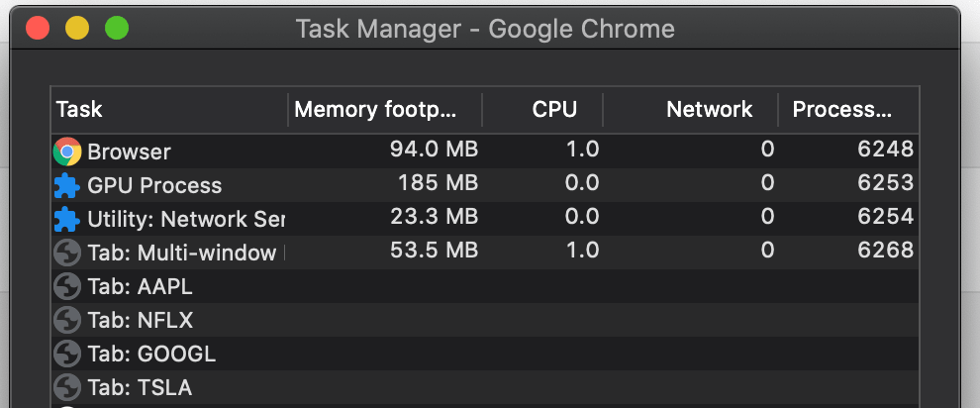Click the globe icon beside Tab: NFLX
The image size is (980, 408).
(x=67, y=320)
